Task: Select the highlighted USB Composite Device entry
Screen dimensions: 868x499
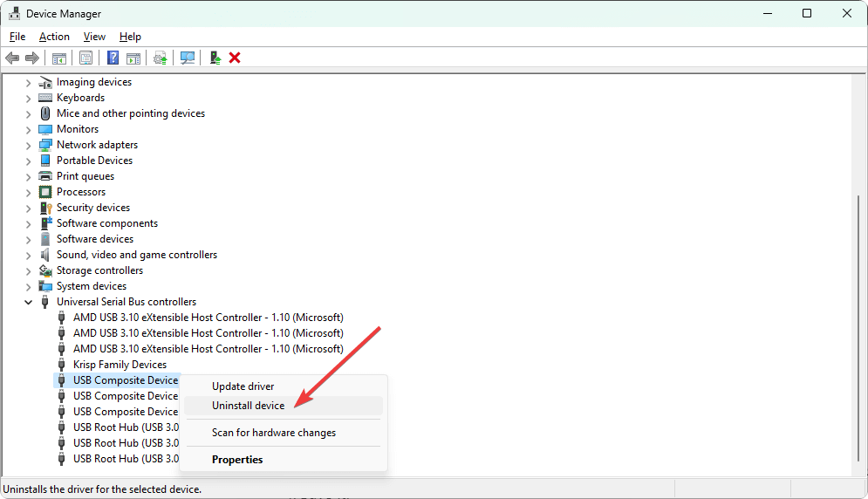Action: 125,380
